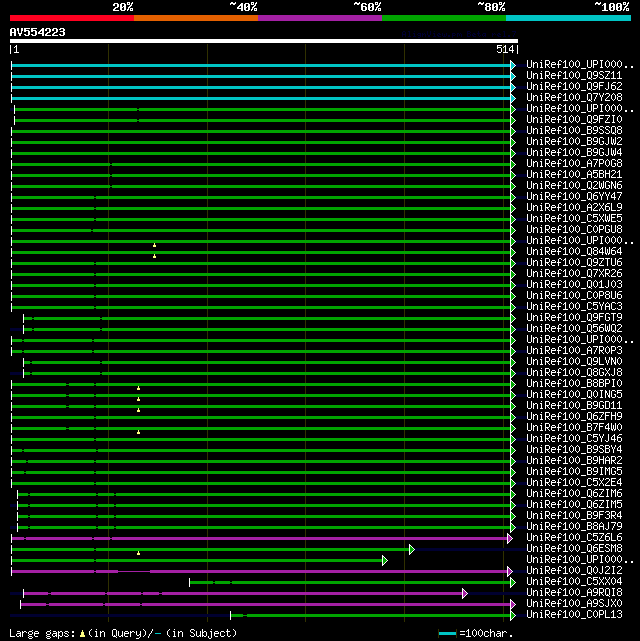Click the purple ~60% identity legend segment

320,18
